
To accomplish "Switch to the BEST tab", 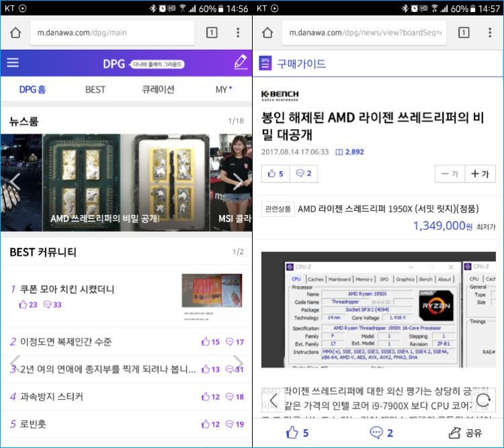I will pos(95,89).
